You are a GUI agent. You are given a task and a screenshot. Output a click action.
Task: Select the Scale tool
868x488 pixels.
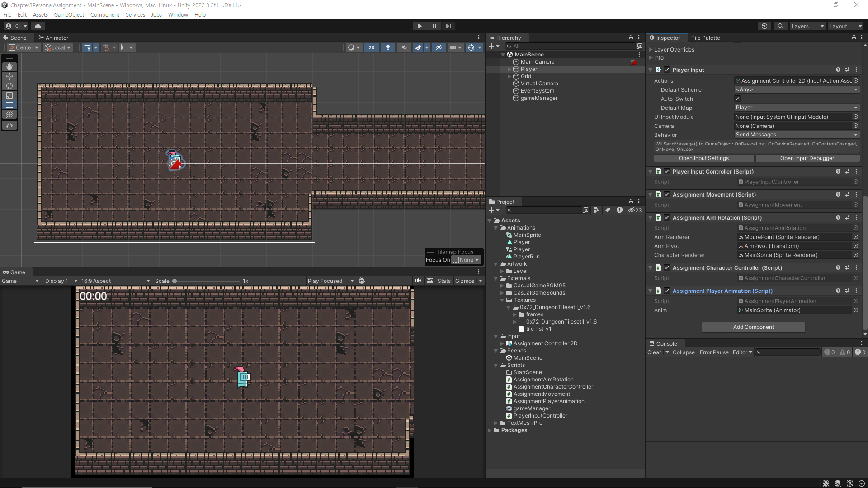[9, 95]
